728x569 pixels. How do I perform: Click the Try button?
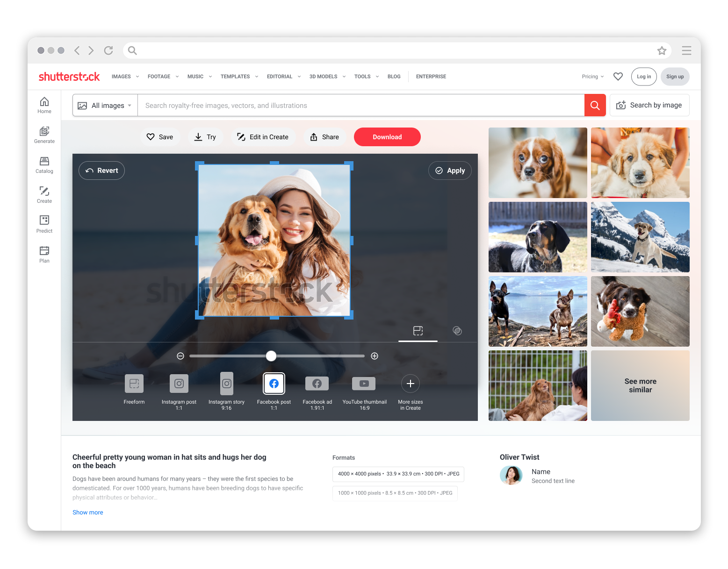[x=205, y=137]
